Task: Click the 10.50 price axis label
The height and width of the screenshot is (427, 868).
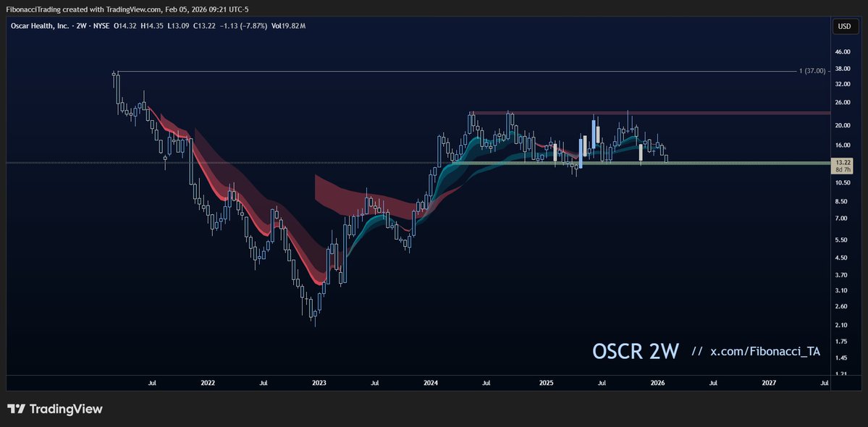Action: (x=843, y=182)
